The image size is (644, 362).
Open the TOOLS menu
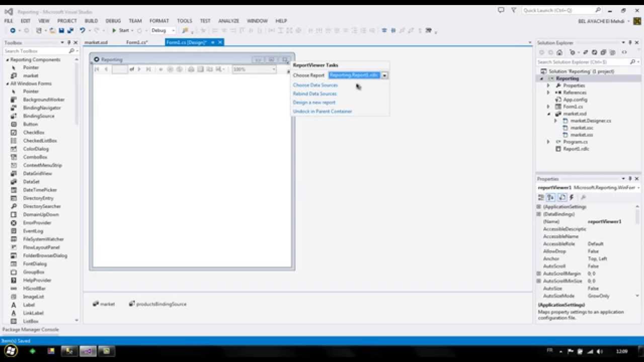tap(185, 21)
